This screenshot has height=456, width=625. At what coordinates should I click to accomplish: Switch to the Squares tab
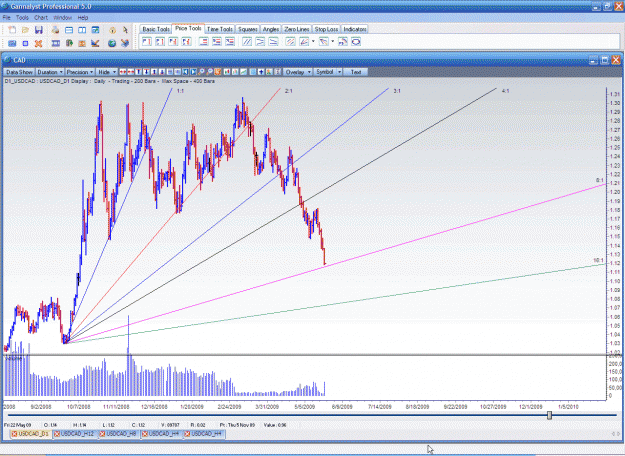point(248,29)
